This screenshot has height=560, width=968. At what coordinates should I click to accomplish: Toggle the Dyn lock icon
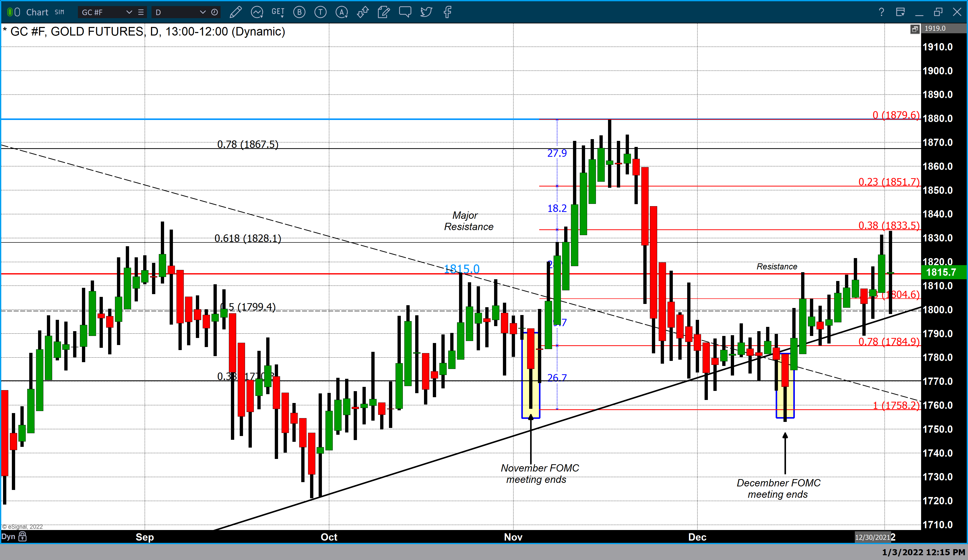23,537
